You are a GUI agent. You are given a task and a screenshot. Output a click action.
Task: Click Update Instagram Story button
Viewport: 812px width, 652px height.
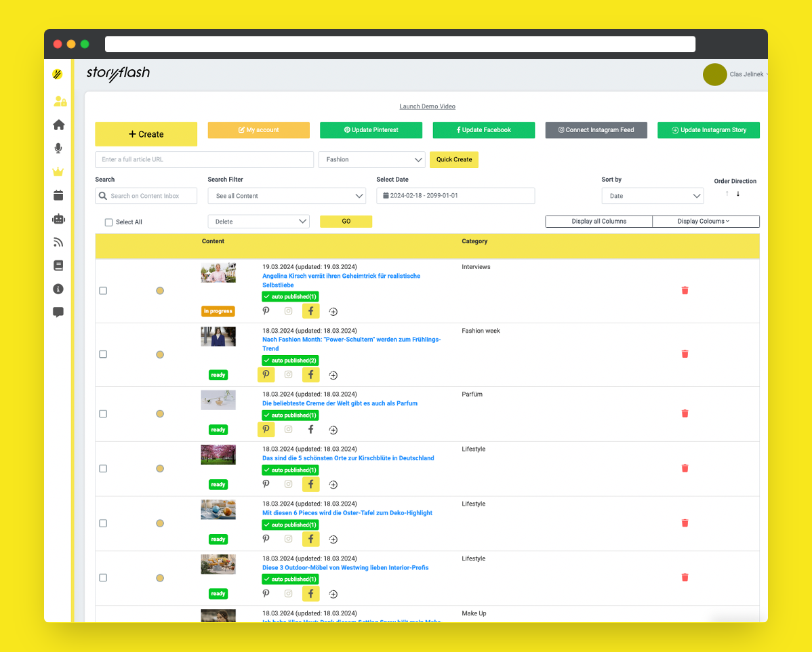pos(708,130)
